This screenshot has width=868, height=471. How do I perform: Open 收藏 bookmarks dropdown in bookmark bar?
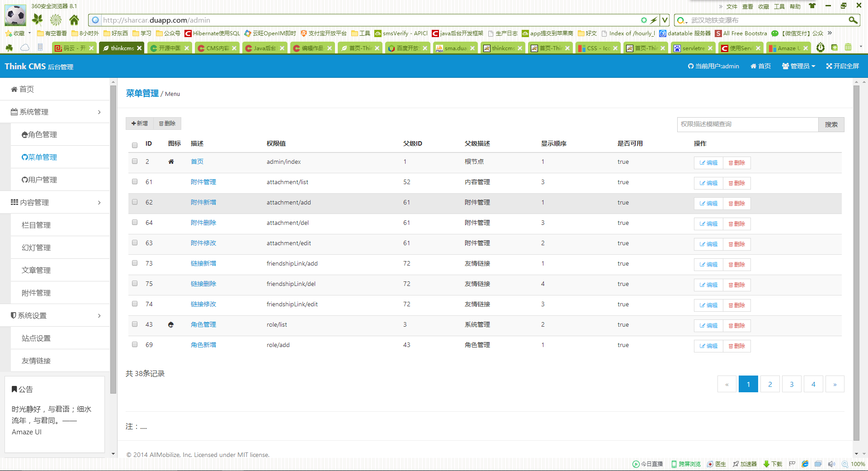click(18, 33)
